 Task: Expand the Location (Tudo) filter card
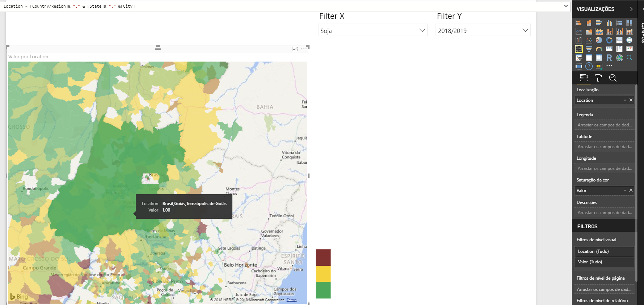[x=604, y=251]
